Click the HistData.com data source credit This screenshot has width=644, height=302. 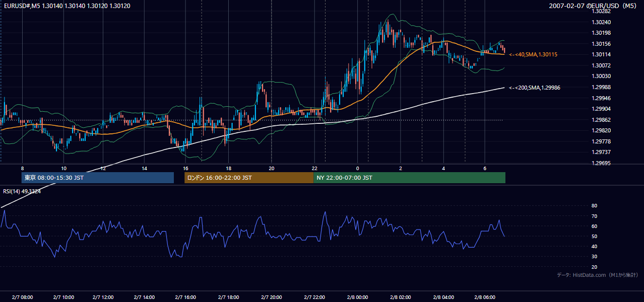pos(598,275)
